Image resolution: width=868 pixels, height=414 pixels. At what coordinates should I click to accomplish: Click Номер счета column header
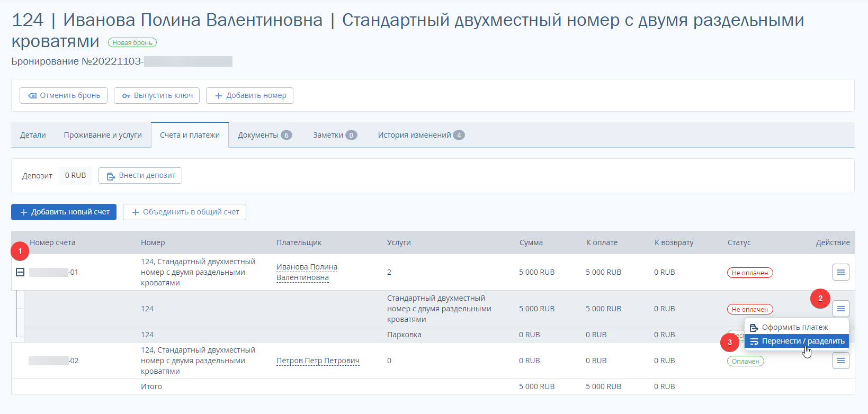point(52,242)
